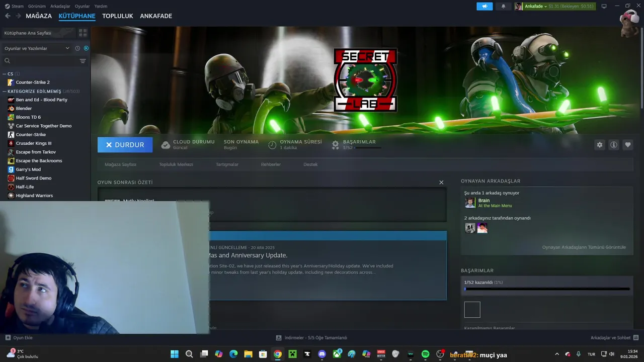Open the Yardım menu
The height and width of the screenshot is (362, 644).
pyautogui.click(x=101, y=6)
